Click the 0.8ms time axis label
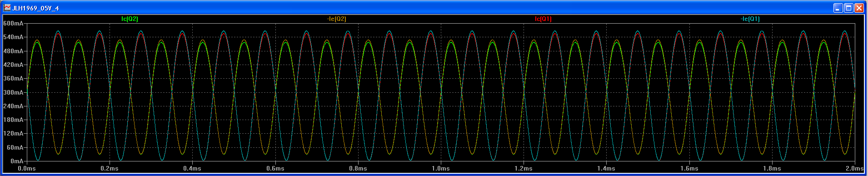The height and width of the screenshot is (176, 868). pyautogui.click(x=358, y=169)
